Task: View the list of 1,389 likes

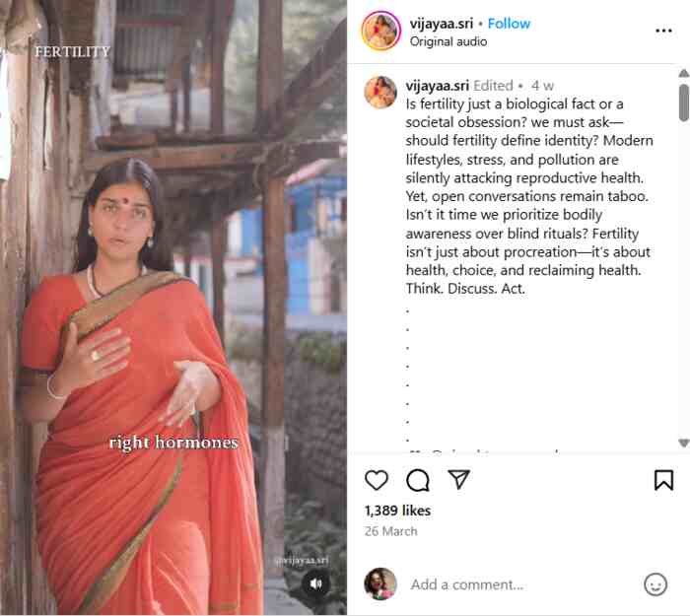Action: click(x=397, y=511)
